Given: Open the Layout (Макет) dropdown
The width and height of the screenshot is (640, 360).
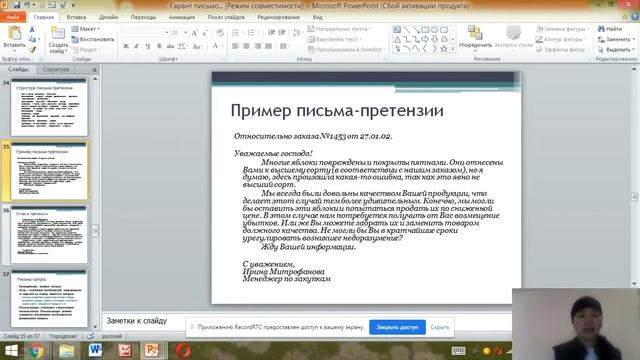Looking at the screenshot, I should 86,29.
